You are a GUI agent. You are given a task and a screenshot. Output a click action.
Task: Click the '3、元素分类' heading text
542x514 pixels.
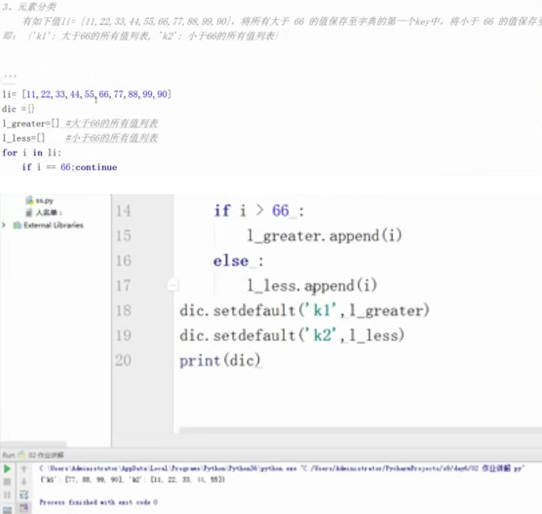(29, 7)
